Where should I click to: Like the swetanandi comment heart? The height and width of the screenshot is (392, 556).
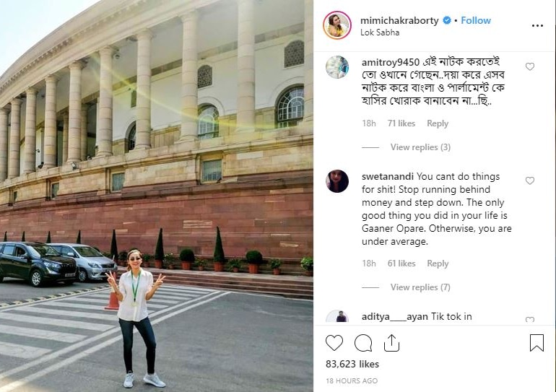pyautogui.click(x=530, y=180)
